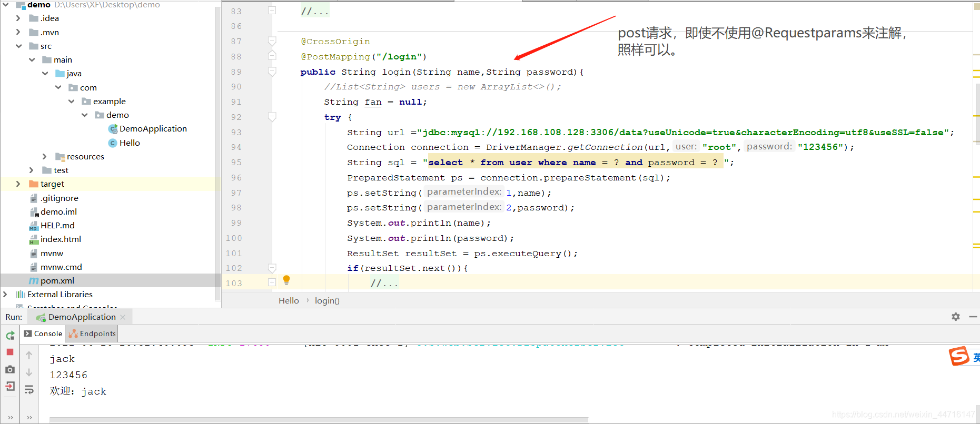Image resolution: width=980 pixels, height=424 pixels.
Task: Click the camera dump threads icon
Action: [x=10, y=369]
